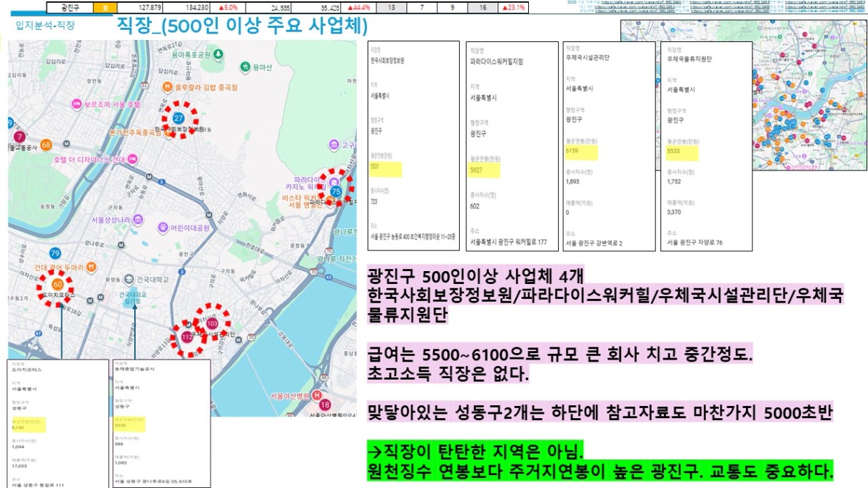Open the 입지분석-직장 section tab
868x488 pixels.
pyautogui.click(x=45, y=25)
